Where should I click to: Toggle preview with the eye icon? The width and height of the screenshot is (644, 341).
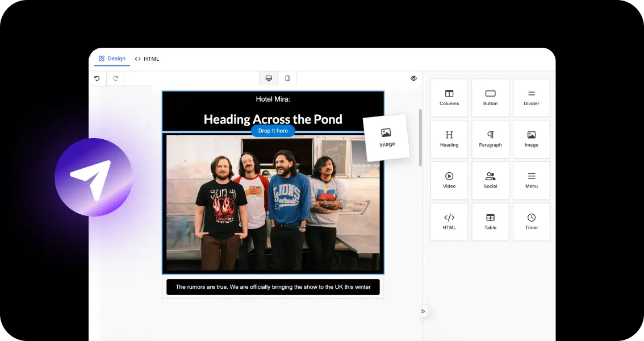tap(413, 78)
